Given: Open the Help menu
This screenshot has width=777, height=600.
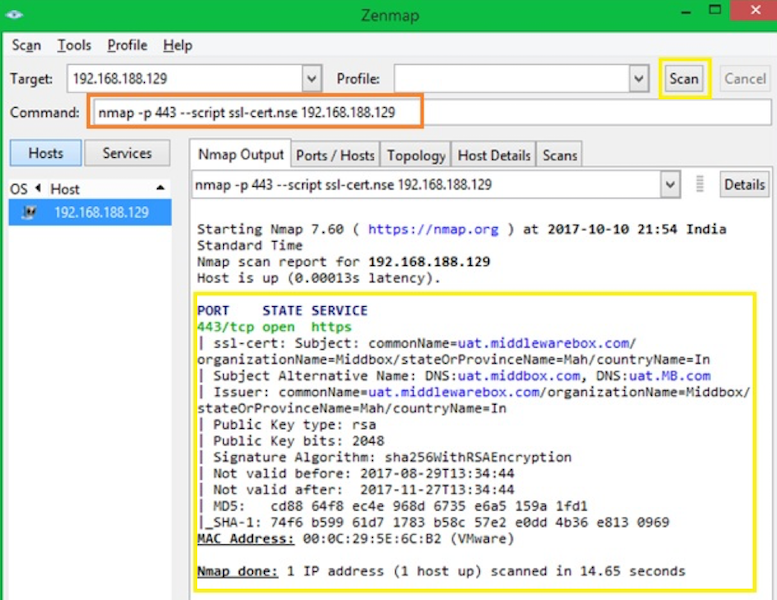Looking at the screenshot, I should click(178, 45).
